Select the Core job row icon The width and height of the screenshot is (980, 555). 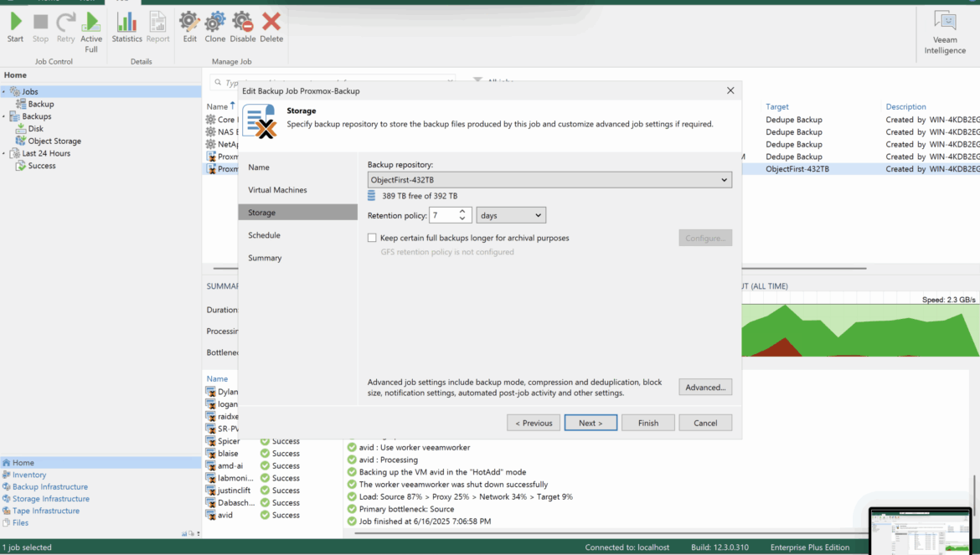(x=210, y=120)
